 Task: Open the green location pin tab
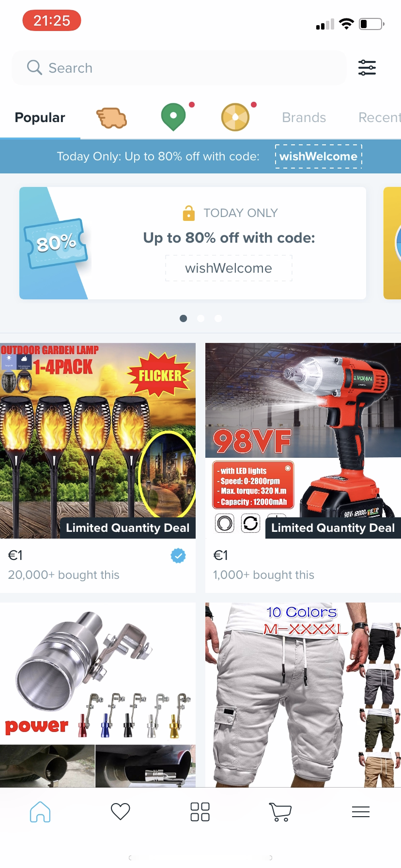tap(173, 117)
